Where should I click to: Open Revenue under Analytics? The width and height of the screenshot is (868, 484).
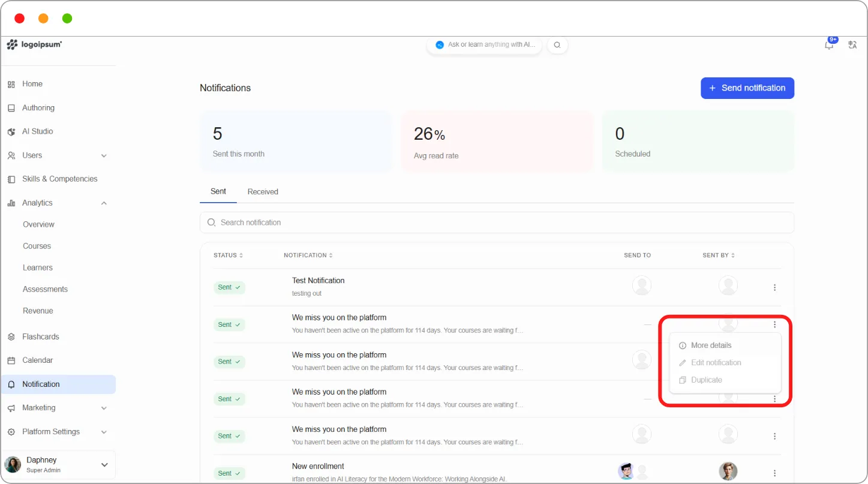pyautogui.click(x=38, y=311)
